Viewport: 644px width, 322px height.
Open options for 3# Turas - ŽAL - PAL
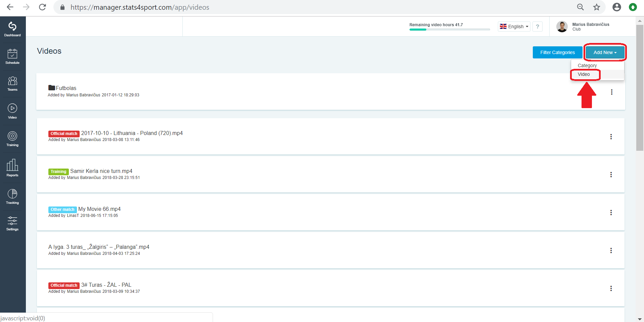(611, 288)
